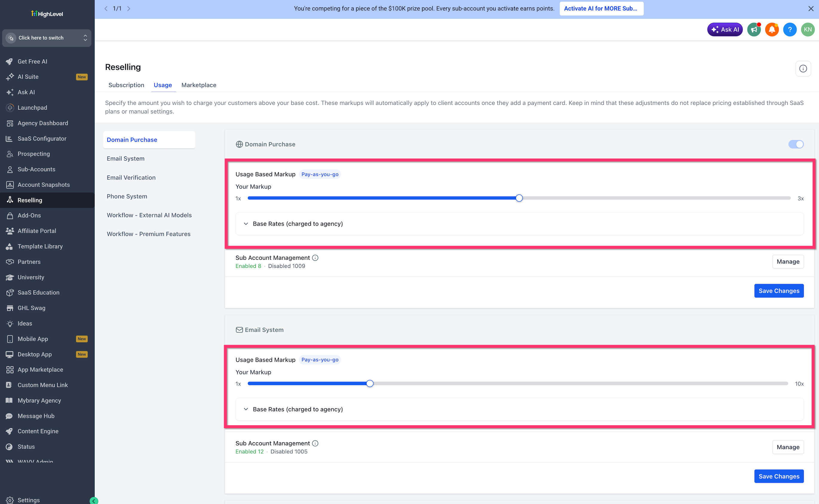Open the Click here to switch dropdown
This screenshot has height=504, width=819.
[x=47, y=38]
